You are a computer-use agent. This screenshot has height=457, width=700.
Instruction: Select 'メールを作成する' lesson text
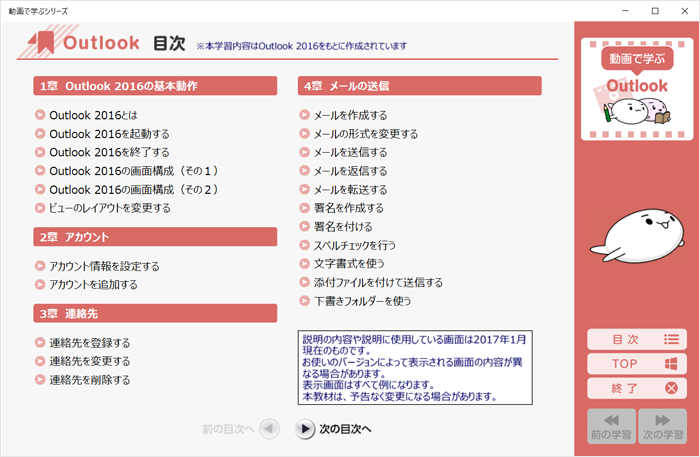[350, 115]
